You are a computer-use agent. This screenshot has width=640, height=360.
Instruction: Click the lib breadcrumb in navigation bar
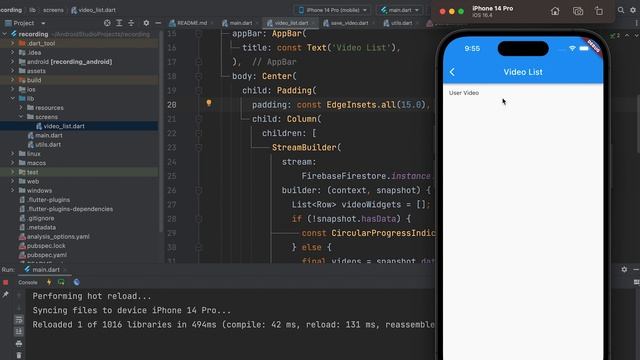(x=32, y=10)
